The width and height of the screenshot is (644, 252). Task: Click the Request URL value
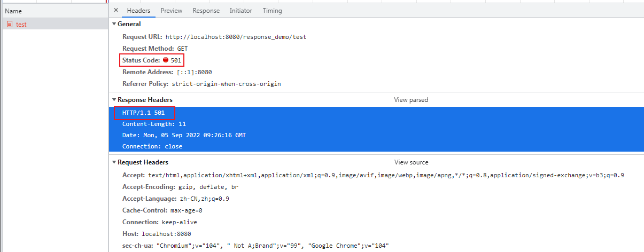click(x=236, y=37)
